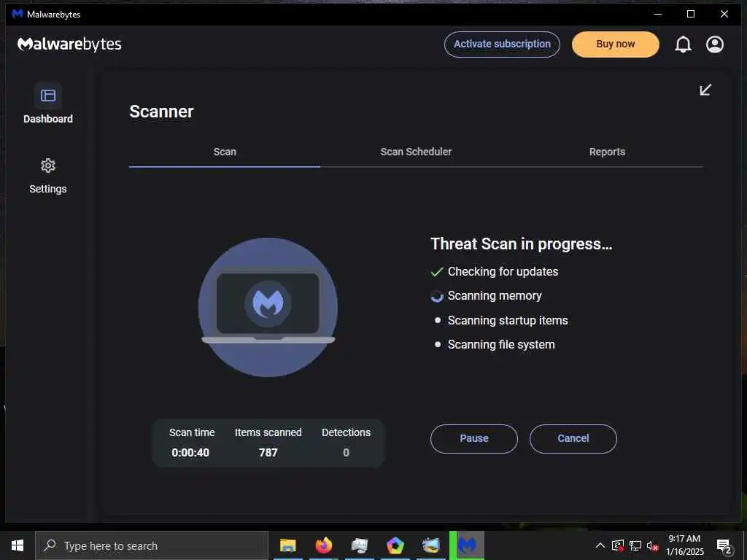Click the Malwarebytes taskbar icon
This screenshot has width=747, height=560.
tap(467, 545)
